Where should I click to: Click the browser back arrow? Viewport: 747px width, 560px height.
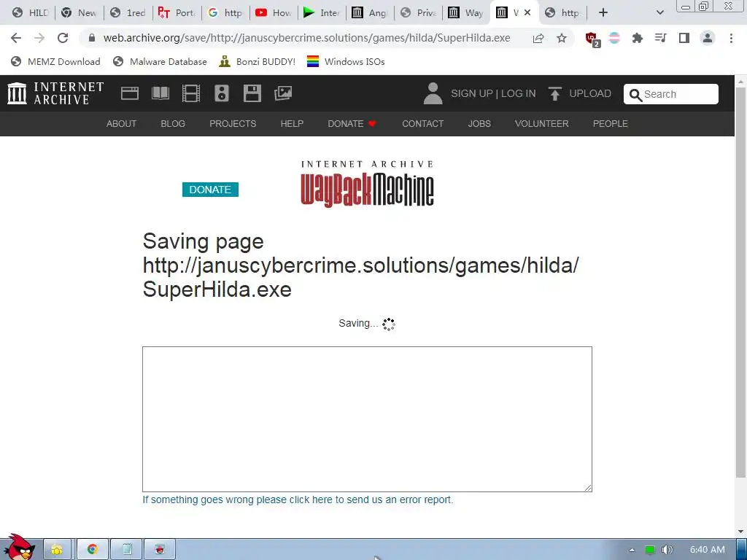pyautogui.click(x=16, y=38)
